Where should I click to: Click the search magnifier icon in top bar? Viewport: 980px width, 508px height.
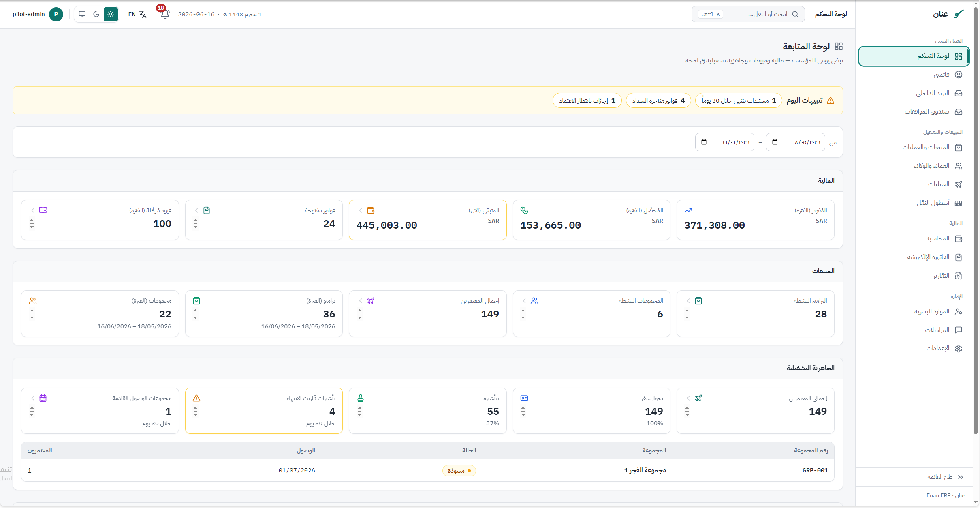point(795,14)
